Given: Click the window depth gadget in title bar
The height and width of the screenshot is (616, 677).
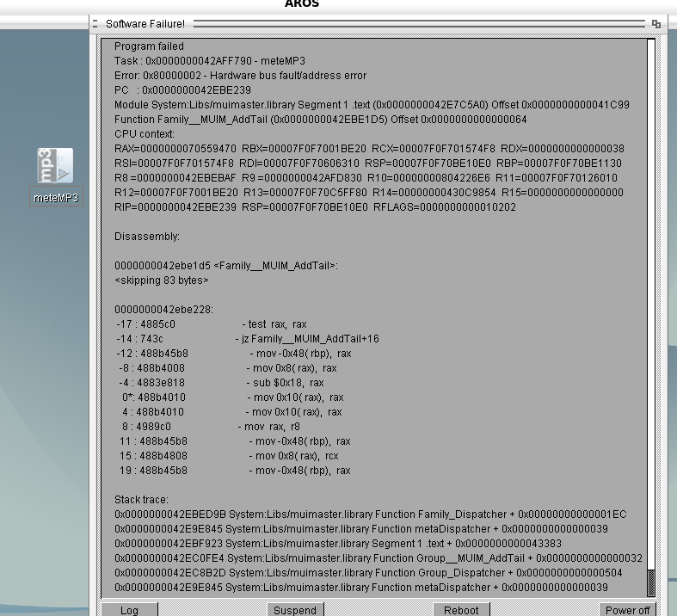Looking at the screenshot, I should point(656,24).
